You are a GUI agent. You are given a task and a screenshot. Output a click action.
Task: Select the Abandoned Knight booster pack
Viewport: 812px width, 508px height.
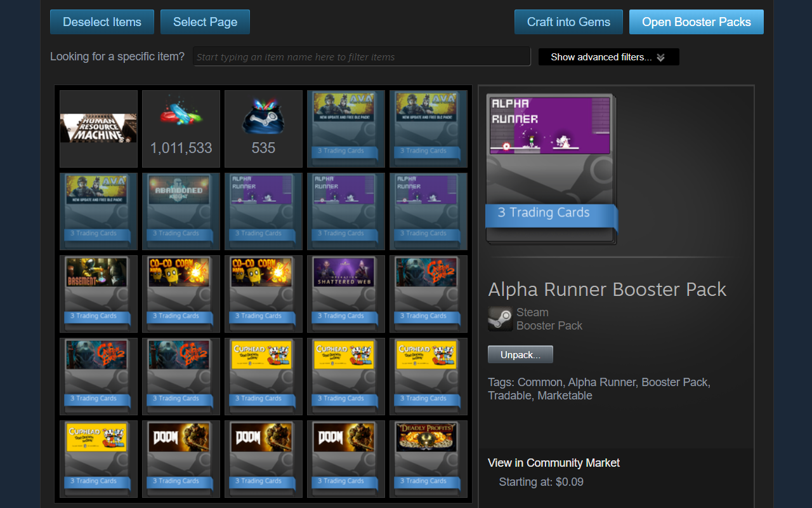pyautogui.click(x=181, y=211)
